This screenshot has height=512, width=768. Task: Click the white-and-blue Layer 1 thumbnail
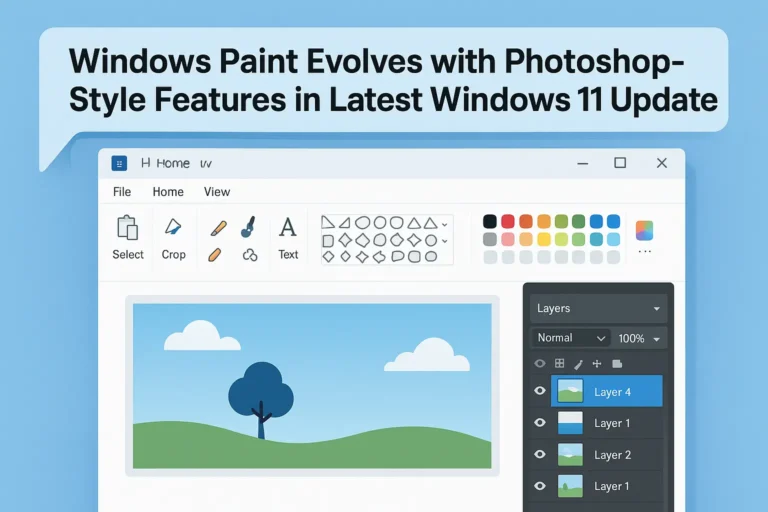(x=570, y=422)
